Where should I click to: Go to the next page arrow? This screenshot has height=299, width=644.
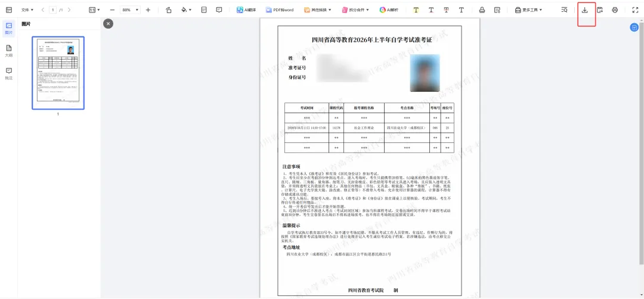tap(69, 10)
